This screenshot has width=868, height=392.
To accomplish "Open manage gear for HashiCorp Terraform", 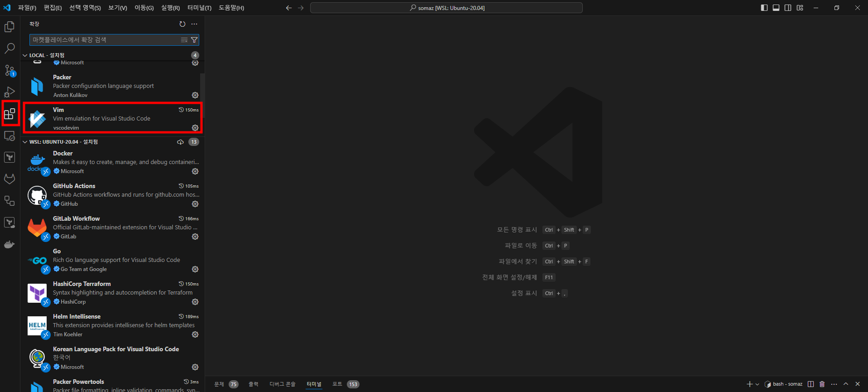I will point(195,302).
